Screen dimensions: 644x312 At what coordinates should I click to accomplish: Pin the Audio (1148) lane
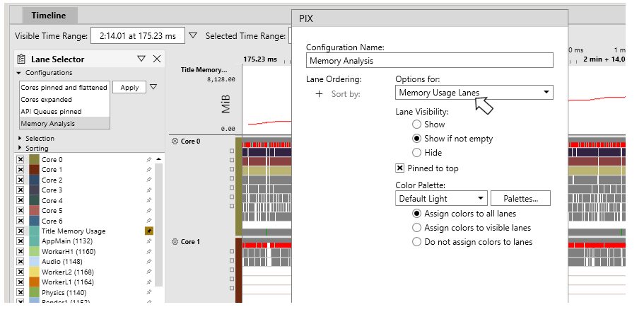point(149,262)
